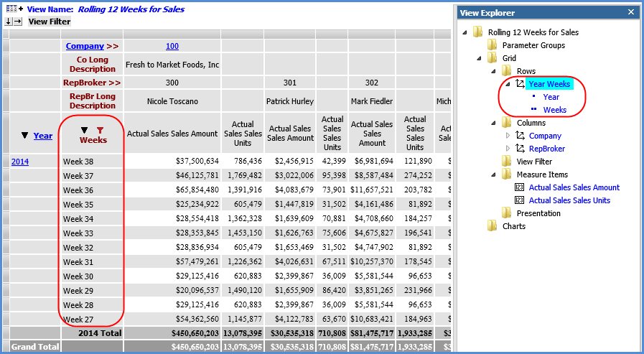Click the red filter funnel icon above Weeks
Image resolution: width=644 pixels, height=354 pixels.
[x=100, y=129]
